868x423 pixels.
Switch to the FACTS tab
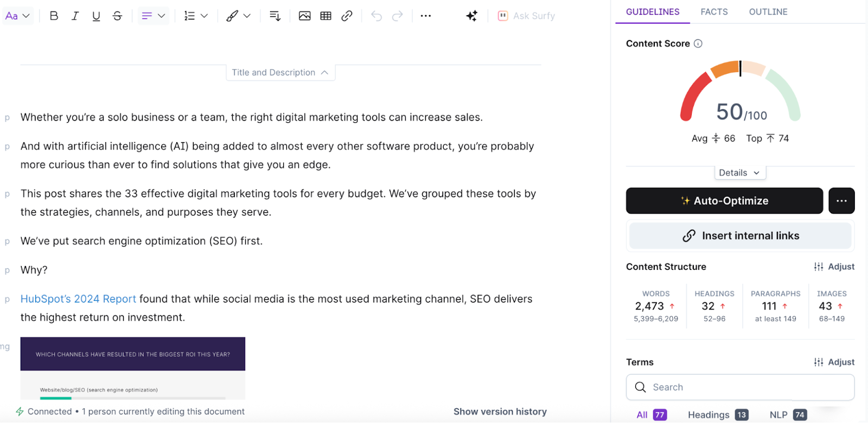(714, 12)
